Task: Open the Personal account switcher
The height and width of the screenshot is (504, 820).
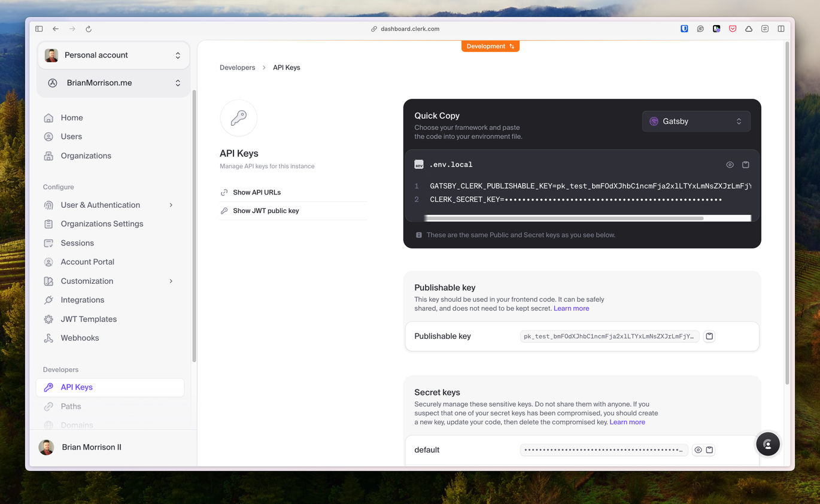Action: [x=113, y=55]
